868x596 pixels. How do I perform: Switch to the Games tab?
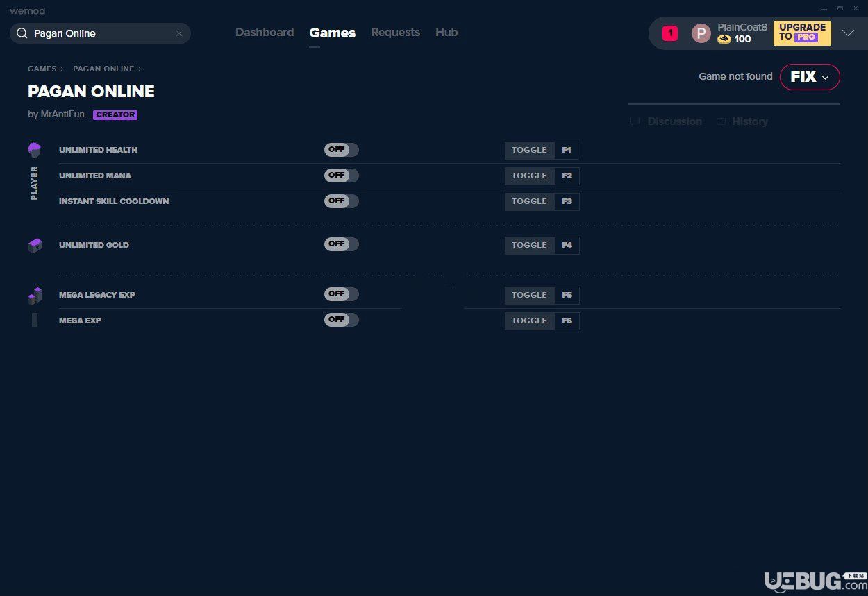(x=333, y=33)
